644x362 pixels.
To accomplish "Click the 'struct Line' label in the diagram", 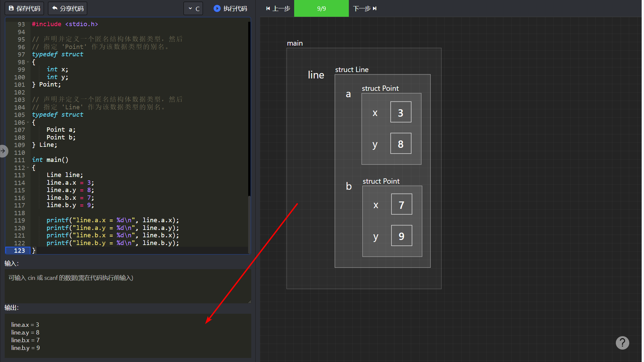I will [352, 70].
